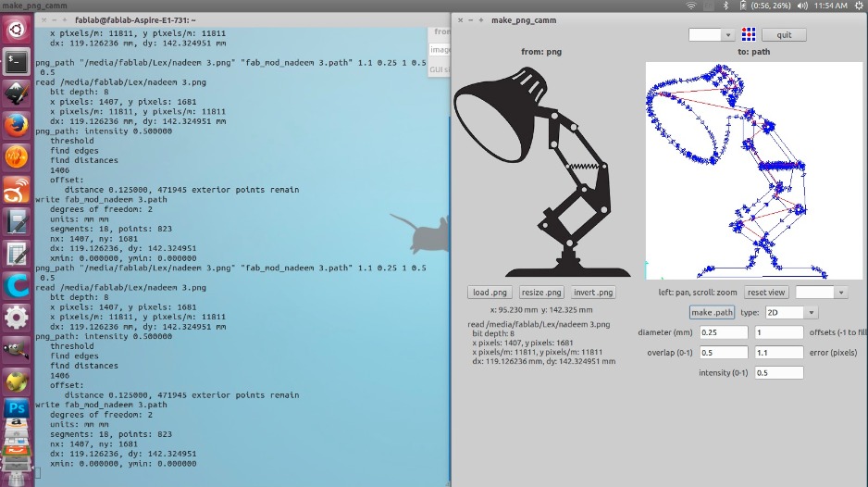Launch Photoshop from the dock
868x487 pixels.
pyautogui.click(x=16, y=408)
